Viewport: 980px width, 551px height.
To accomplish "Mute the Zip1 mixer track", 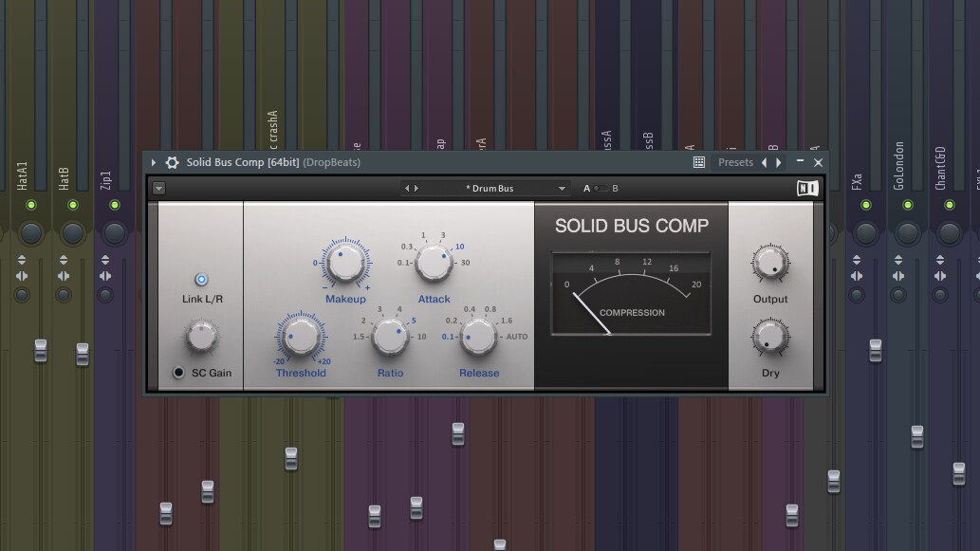I will (x=115, y=205).
